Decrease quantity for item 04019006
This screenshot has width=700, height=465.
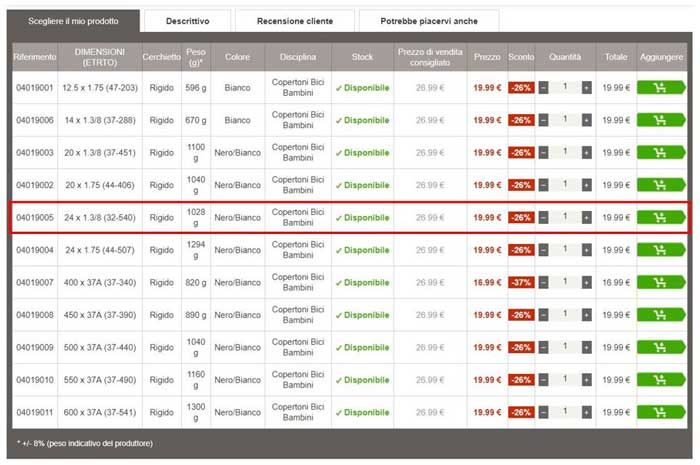pyautogui.click(x=543, y=120)
